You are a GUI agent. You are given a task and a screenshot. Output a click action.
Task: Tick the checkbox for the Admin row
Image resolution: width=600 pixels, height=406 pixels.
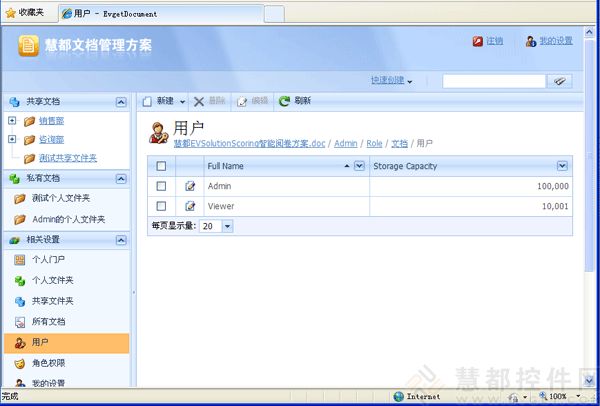click(x=161, y=186)
